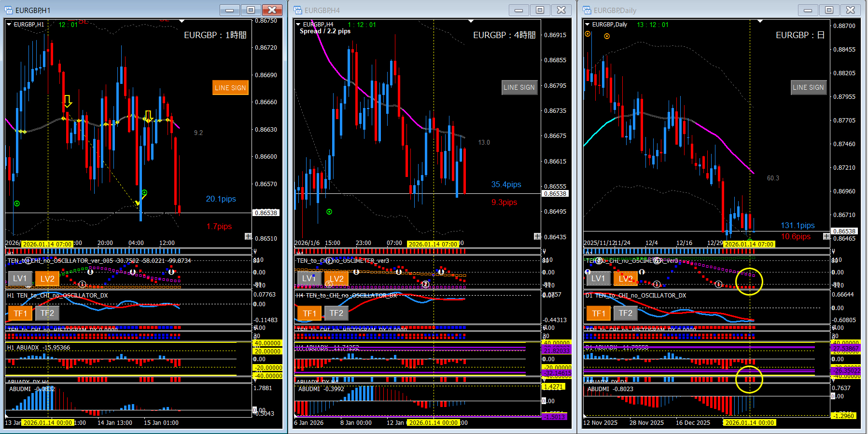The width and height of the screenshot is (868, 434).
Task: Open the EURGBP,H4 chart dropdown triangle
Action: [298, 24]
